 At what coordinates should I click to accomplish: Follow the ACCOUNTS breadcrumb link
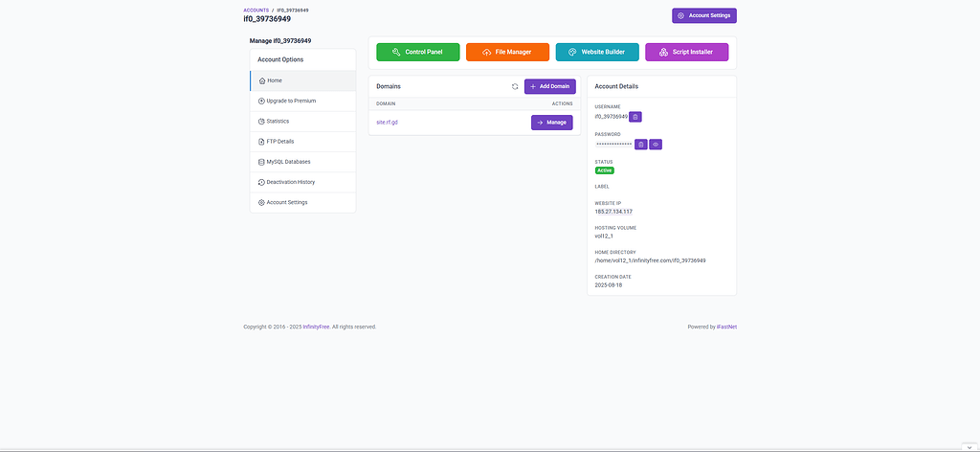click(x=256, y=10)
